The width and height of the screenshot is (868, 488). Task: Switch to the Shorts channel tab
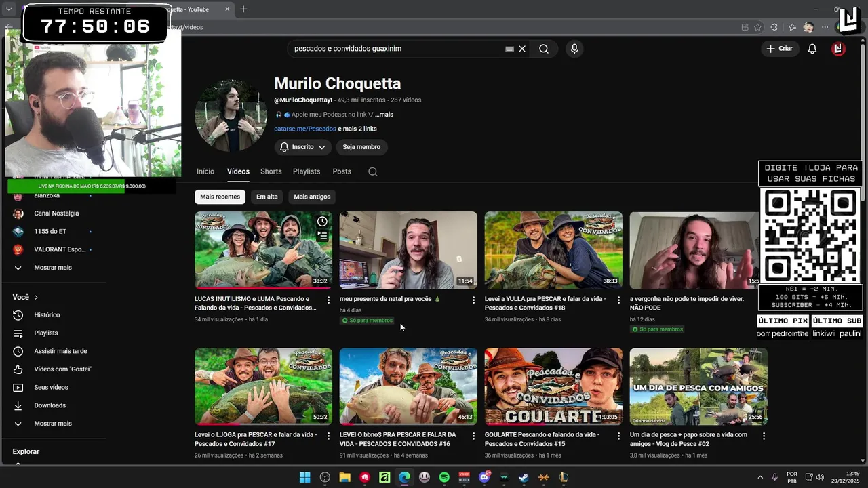tap(271, 171)
